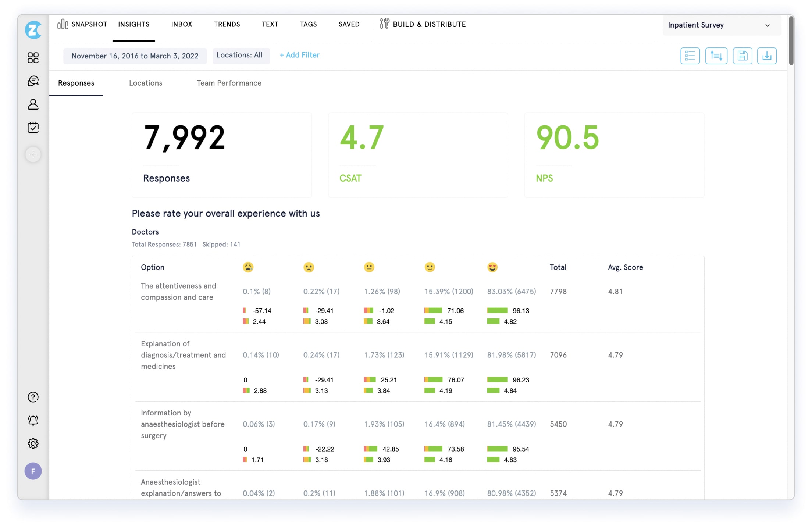Click the 81.98% (5817) cell
This screenshot has width=812, height=528.
tap(512, 355)
